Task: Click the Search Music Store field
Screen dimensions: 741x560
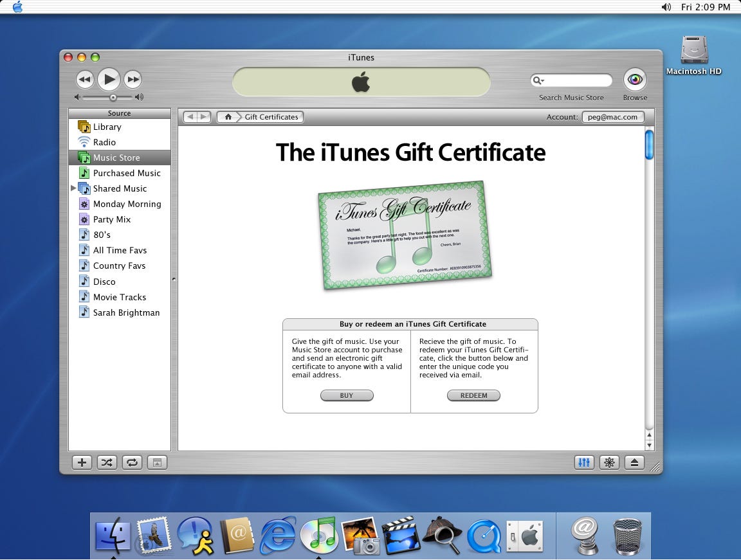Action: point(571,80)
